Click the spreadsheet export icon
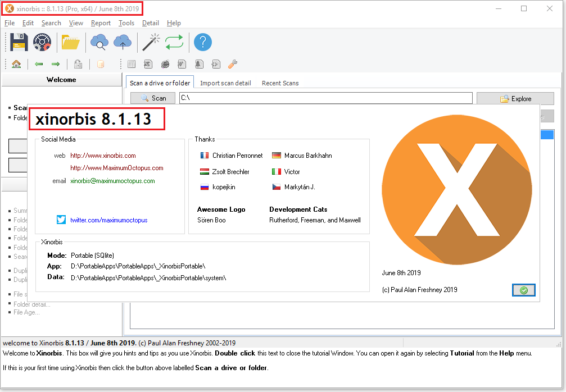This screenshot has height=392, width=566. coord(148,64)
